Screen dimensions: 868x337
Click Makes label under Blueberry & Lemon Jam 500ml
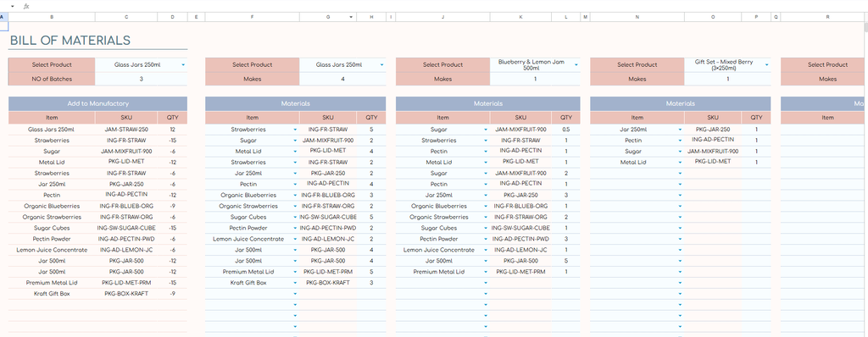pos(442,79)
